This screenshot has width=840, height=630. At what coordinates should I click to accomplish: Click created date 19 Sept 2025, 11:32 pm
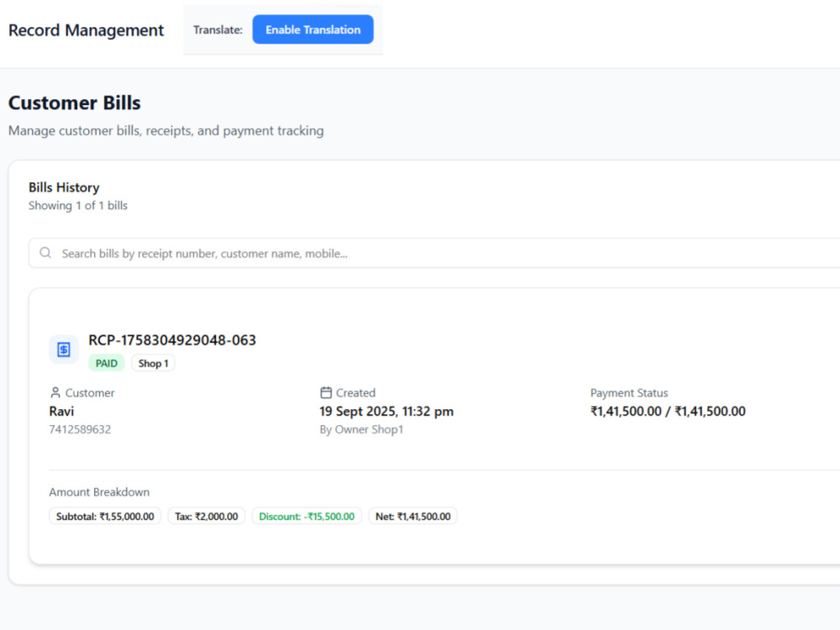pos(386,412)
